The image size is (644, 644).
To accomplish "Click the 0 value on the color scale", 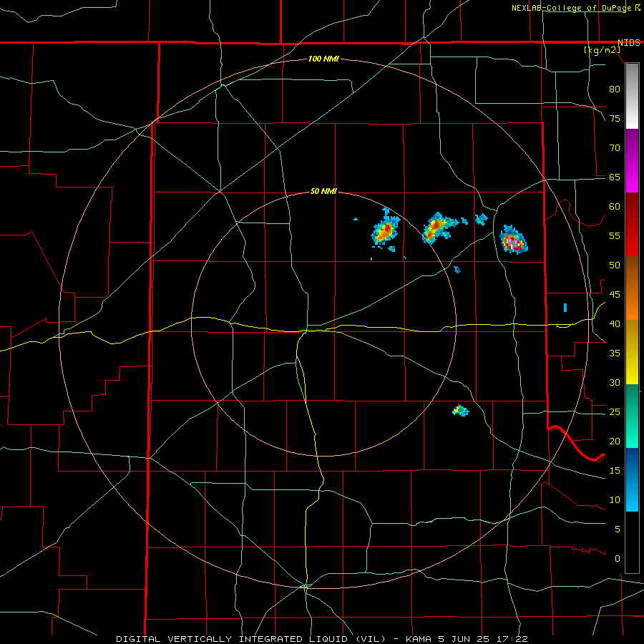I will pyautogui.click(x=618, y=559).
